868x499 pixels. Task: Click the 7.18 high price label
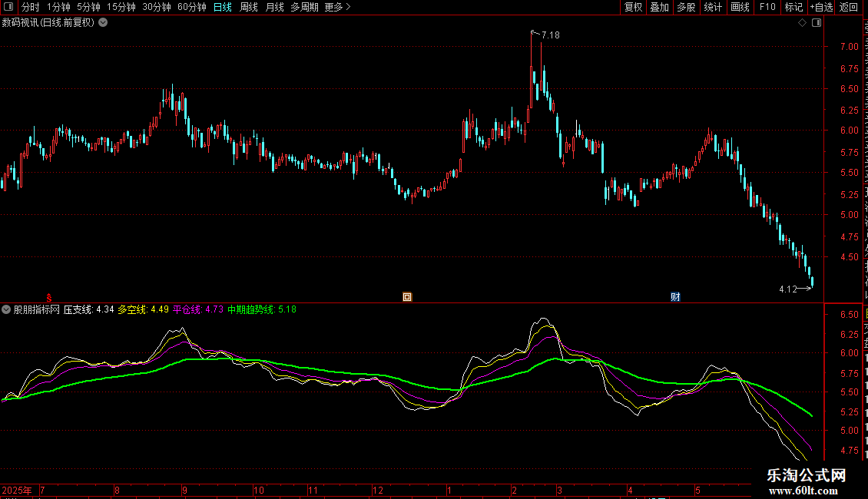[550, 35]
